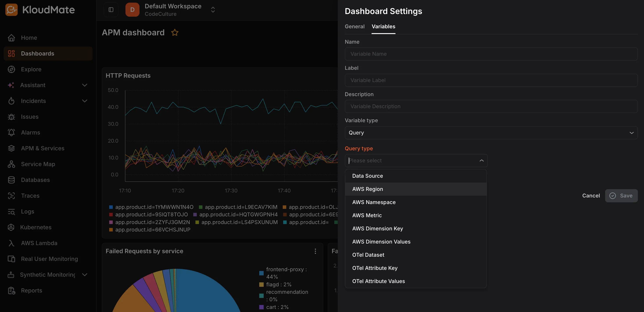Click the Default Workspace name
Screen dimensions: 644x312
tap(173, 6)
